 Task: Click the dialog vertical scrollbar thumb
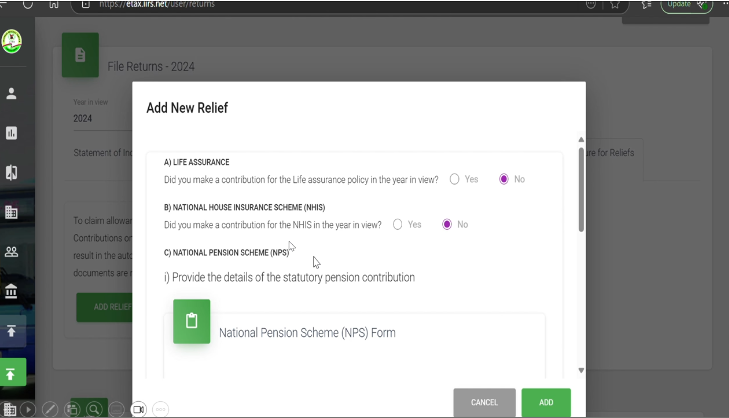coord(580,190)
